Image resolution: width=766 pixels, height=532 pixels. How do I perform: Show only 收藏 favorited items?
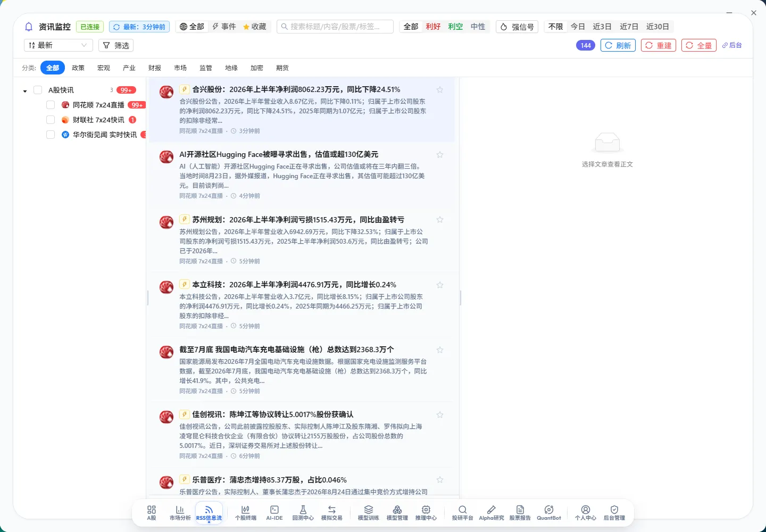pos(255,27)
